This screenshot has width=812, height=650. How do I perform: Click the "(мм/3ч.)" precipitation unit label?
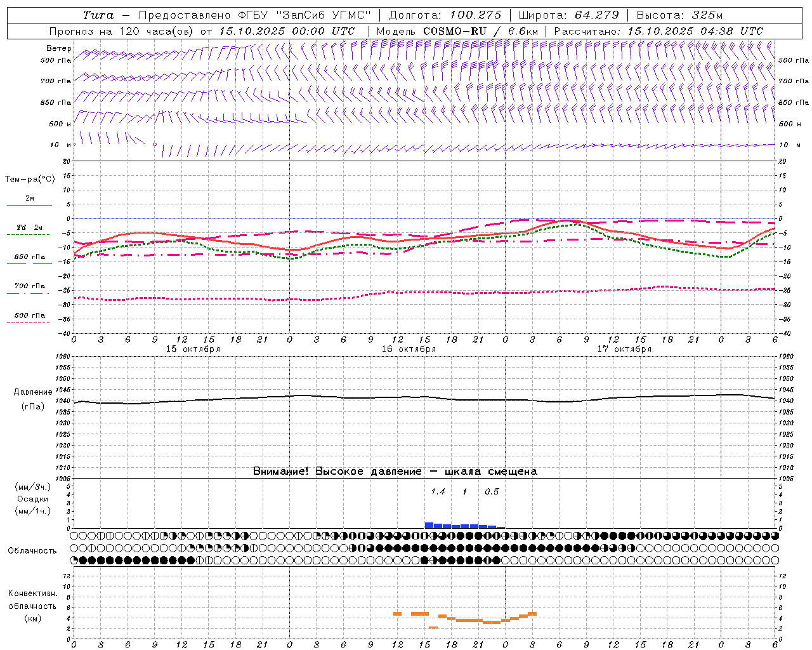tap(32, 487)
